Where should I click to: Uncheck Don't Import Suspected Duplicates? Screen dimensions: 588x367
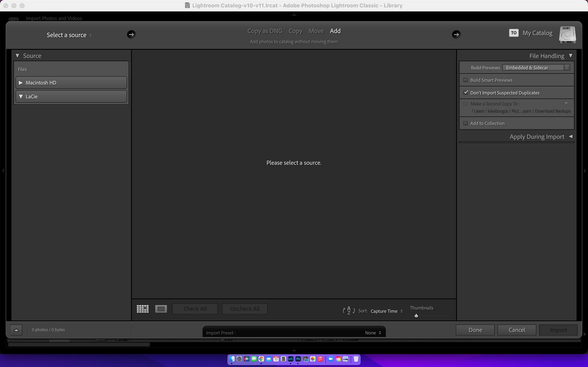coord(465,93)
